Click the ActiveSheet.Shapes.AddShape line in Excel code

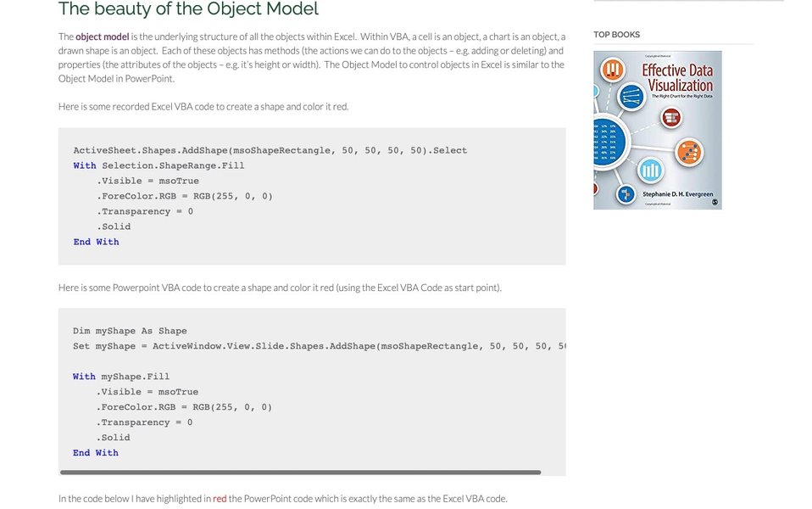(270, 150)
